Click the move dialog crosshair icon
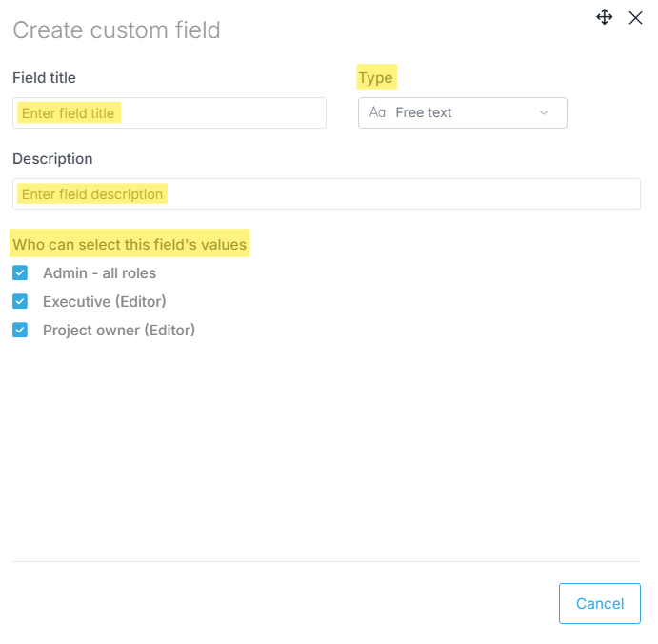The image size is (658, 644). coord(605,17)
